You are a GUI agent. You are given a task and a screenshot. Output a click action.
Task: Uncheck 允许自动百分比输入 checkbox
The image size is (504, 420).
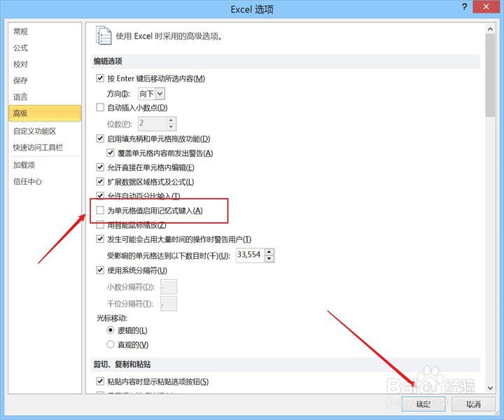pyautogui.click(x=100, y=196)
